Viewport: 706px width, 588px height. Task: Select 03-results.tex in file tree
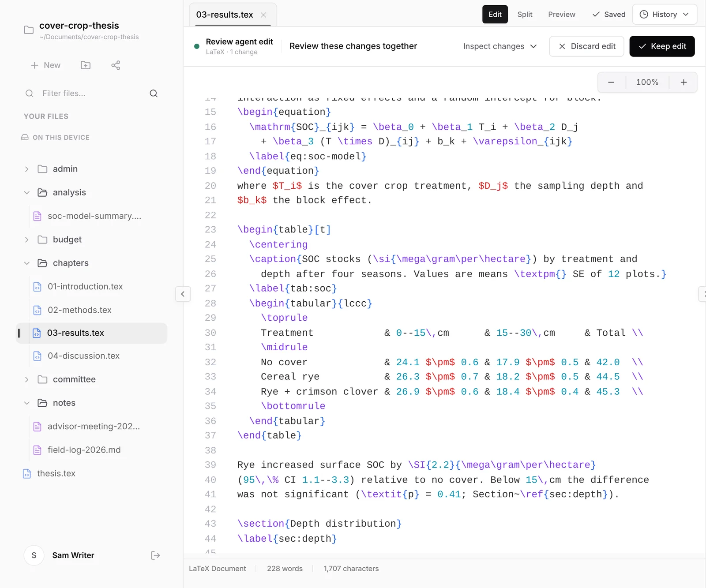92,333
